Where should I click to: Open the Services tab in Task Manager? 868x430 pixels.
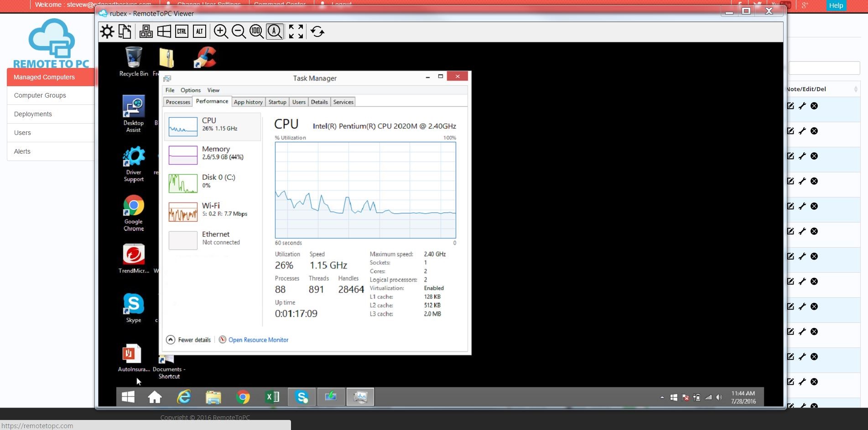coord(343,102)
